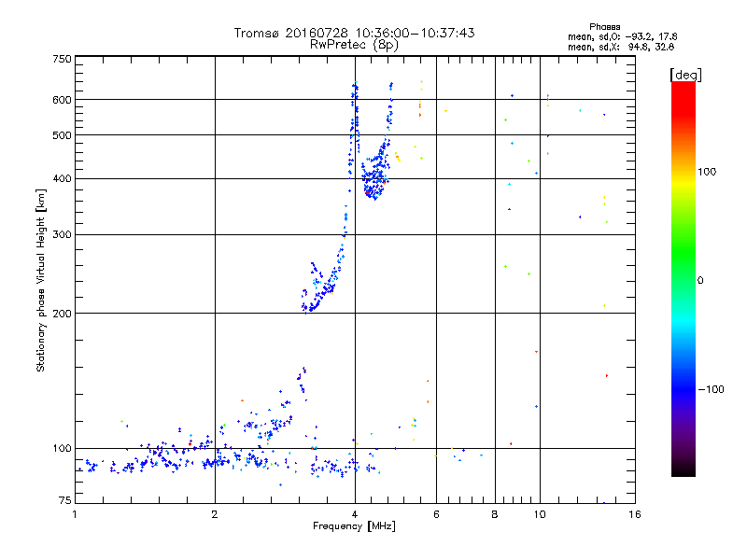Click the colorbar tick label '0'

pyautogui.click(x=700, y=280)
